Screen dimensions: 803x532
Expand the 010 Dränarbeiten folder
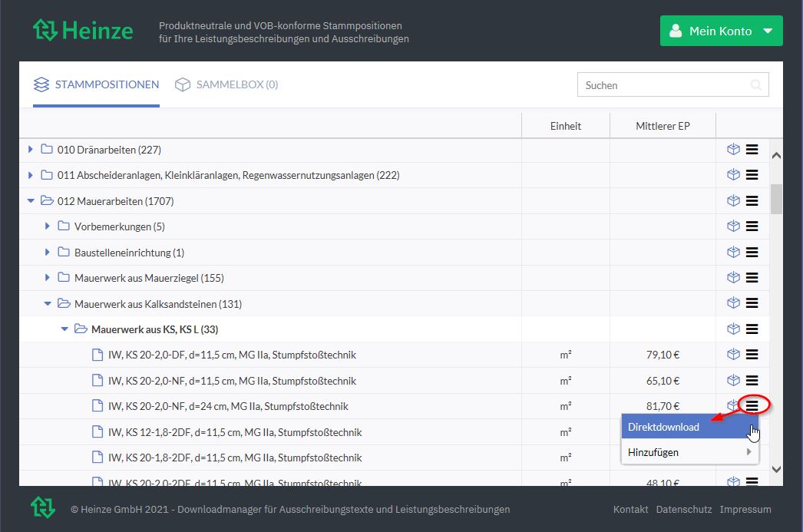click(31, 150)
